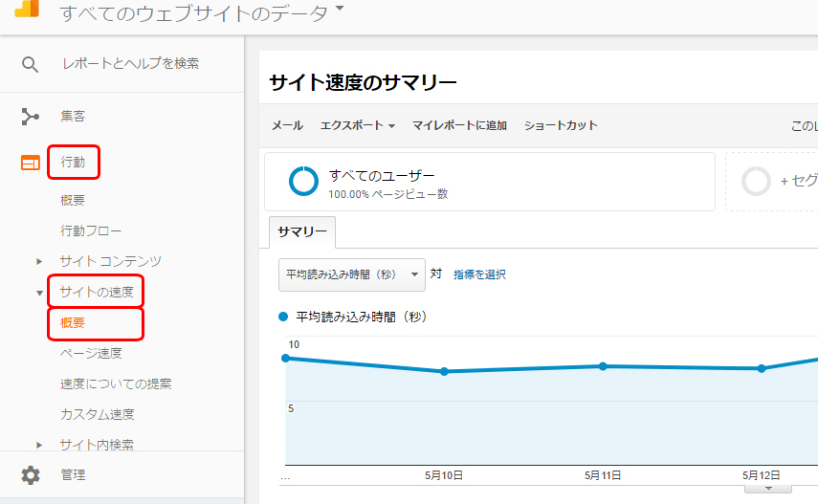The width and height of the screenshot is (818, 504).
Task: Click the blue 平均読み込み時間 legend dot
Action: click(x=283, y=317)
